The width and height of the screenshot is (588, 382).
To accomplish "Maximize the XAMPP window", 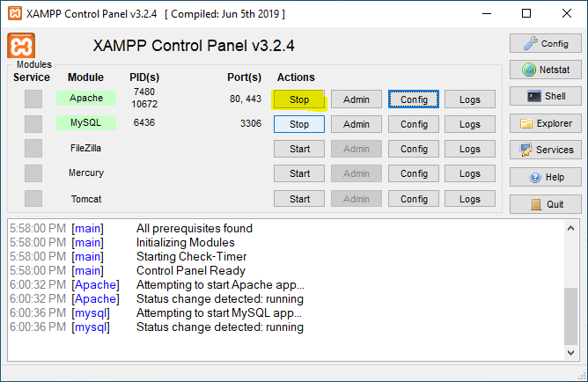I will tap(526, 13).
